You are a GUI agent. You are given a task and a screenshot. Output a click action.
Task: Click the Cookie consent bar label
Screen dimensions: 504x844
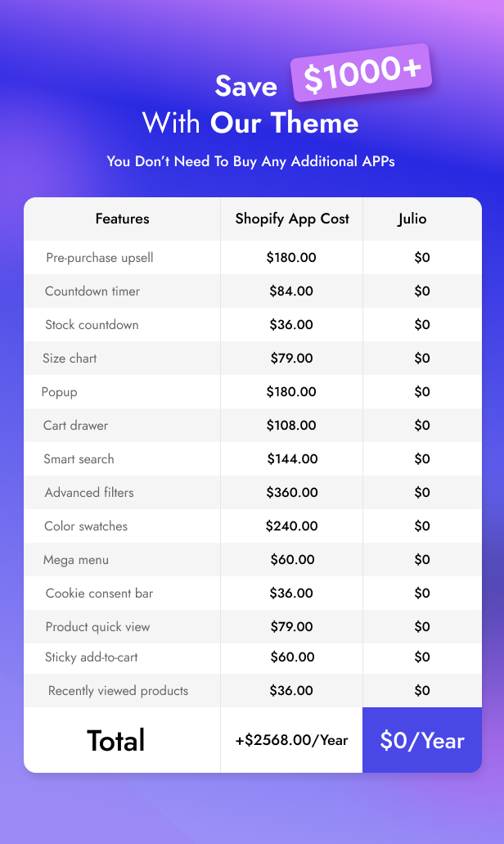[99, 594]
